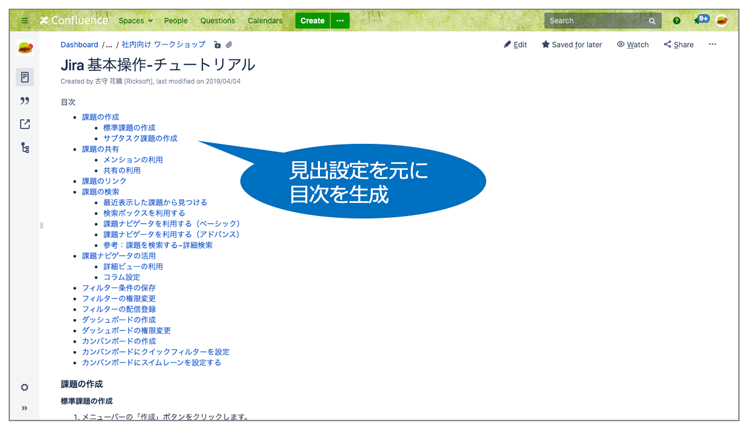750x428 pixels.
Task: Click フィルターの配信登録 contents link
Action: click(119, 309)
